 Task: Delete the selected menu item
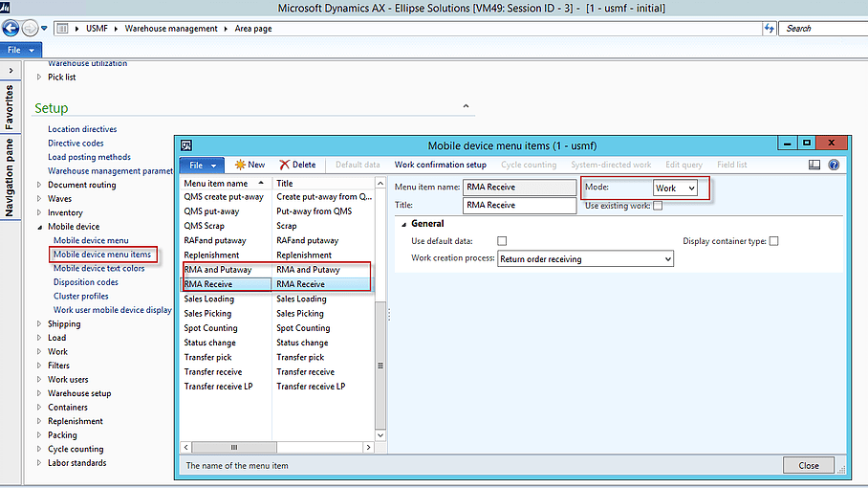tap(297, 165)
